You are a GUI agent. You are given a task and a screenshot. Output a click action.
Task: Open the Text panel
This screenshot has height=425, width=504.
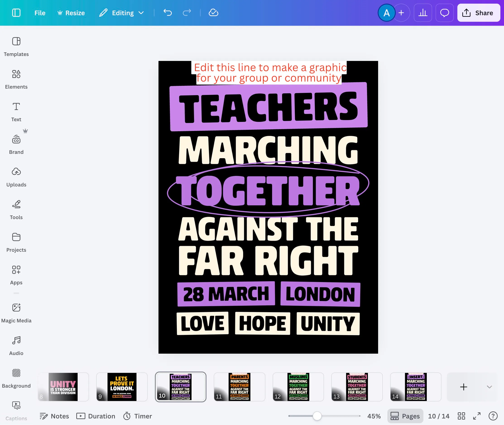point(16,111)
